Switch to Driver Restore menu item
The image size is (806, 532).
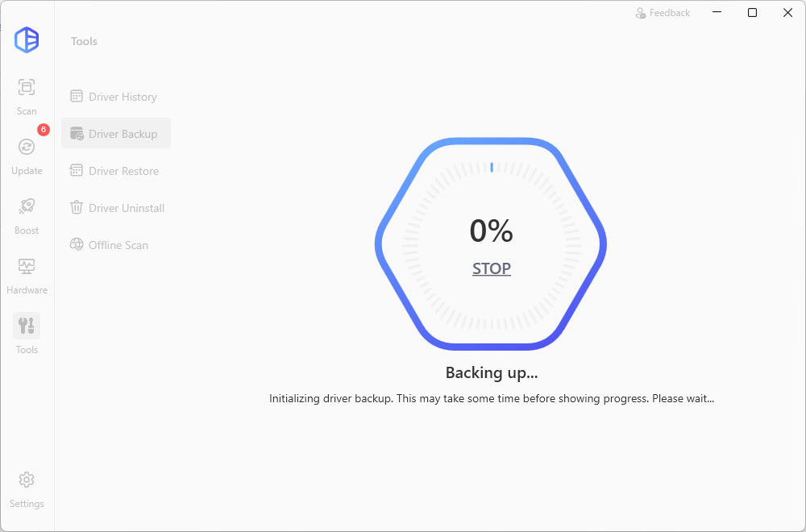[123, 171]
